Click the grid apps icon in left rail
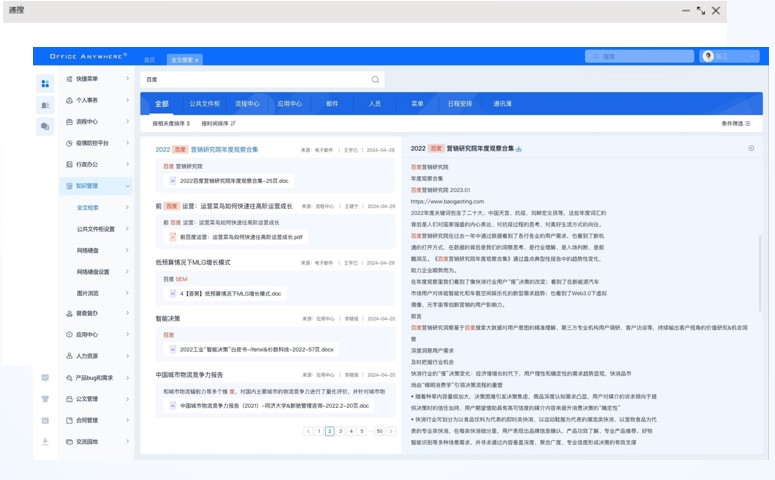Image resolution: width=775 pixels, height=480 pixels. pos(45,83)
